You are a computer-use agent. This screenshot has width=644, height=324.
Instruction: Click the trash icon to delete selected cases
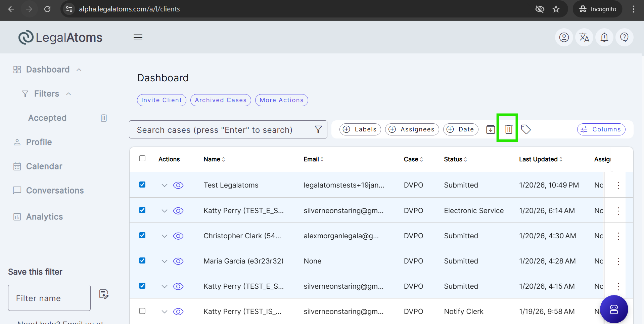(508, 129)
